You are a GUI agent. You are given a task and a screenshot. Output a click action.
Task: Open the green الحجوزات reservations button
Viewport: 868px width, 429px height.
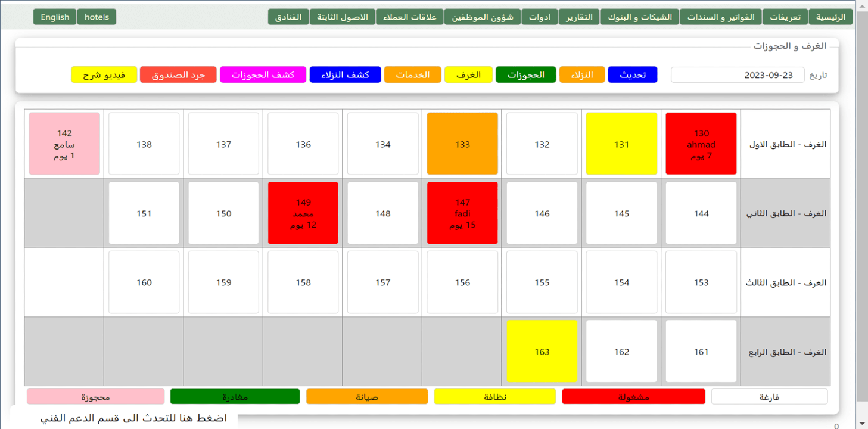click(x=525, y=75)
